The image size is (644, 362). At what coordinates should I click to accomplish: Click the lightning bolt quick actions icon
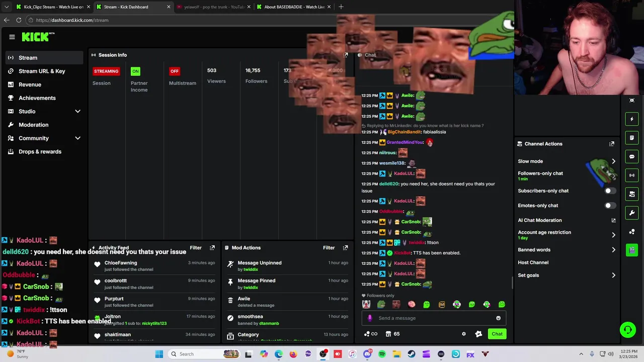click(x=632, y=119)
